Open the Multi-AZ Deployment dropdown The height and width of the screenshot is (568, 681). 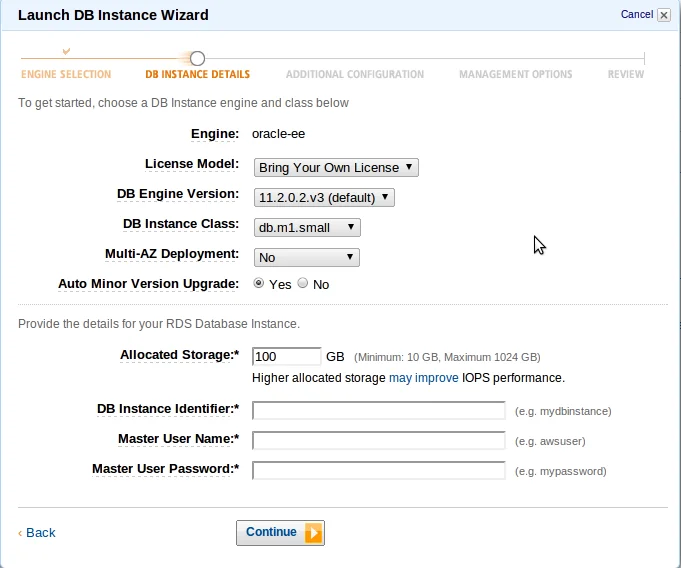pos(307,258)
